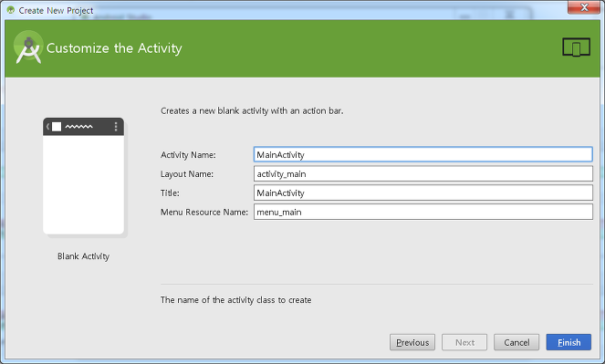The image size is (605, 364).
Task: Click 'The name of the activity class' hint
Action: pyautogui.click(x=235, y=299)
